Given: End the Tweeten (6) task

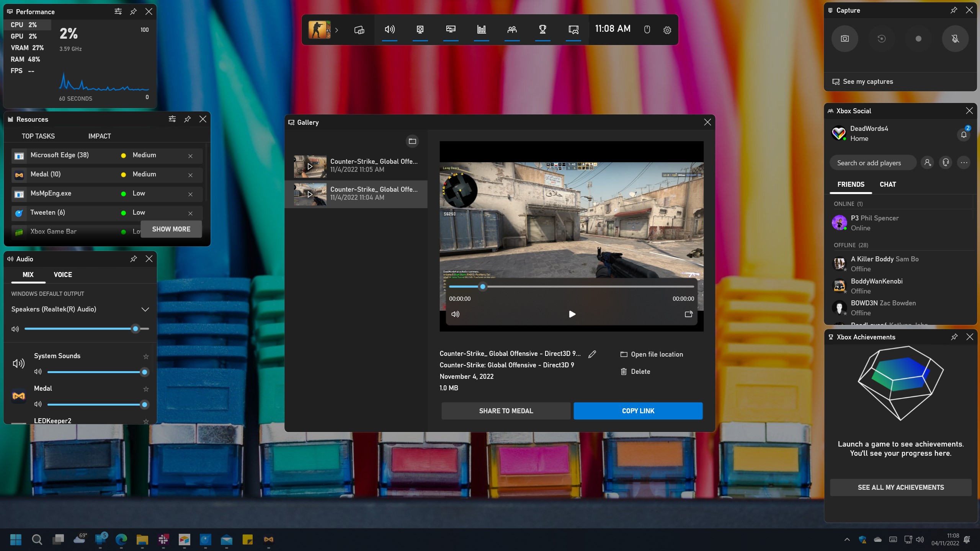Looking at the screenshot, I should tap(190, 213).
